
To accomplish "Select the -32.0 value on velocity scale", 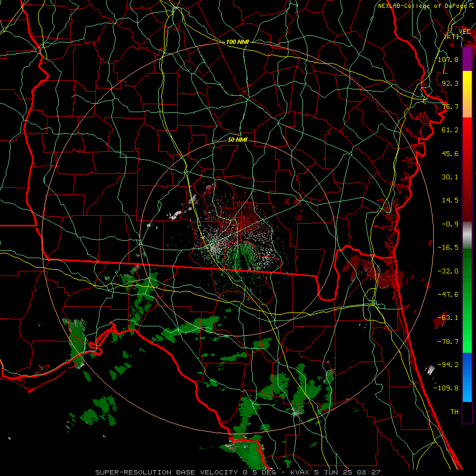I will pos(448,271).
